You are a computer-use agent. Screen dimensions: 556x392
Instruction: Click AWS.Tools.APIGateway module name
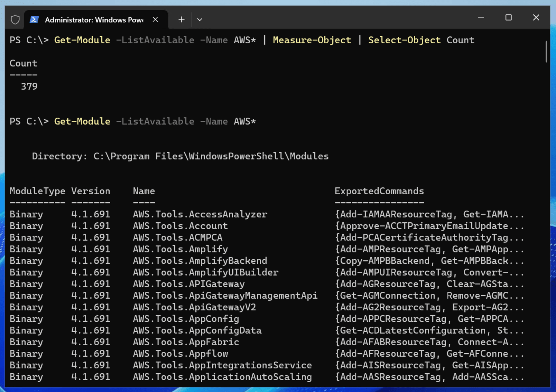pyautogui.click(x=189, y=284)
